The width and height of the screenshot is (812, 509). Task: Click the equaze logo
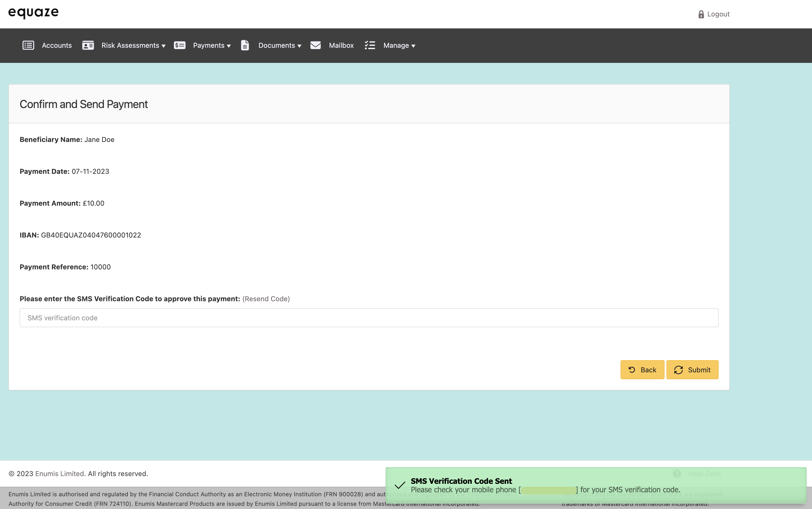tap(33, 13)
